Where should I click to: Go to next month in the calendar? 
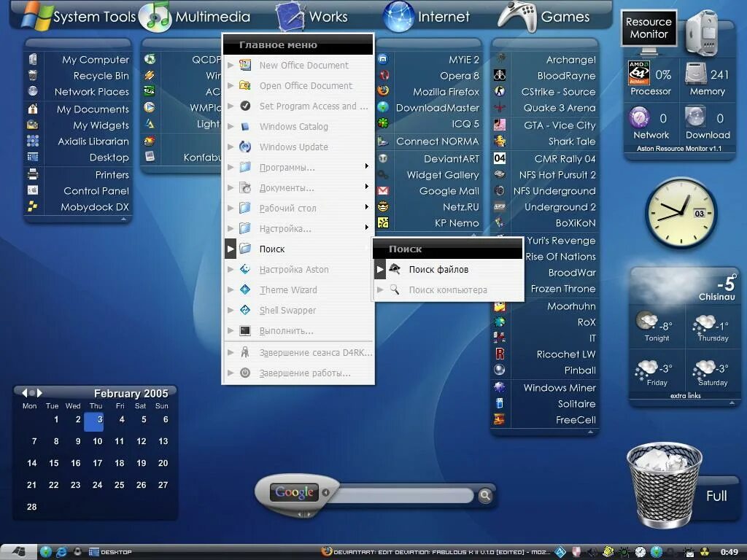[39, 393]
